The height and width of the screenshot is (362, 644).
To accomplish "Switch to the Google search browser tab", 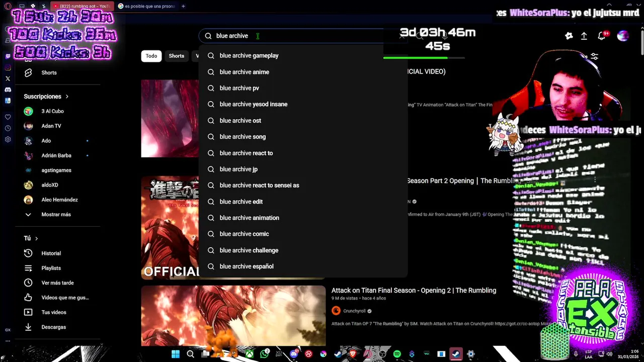I will pyautogui.click(x=146, y=6).
